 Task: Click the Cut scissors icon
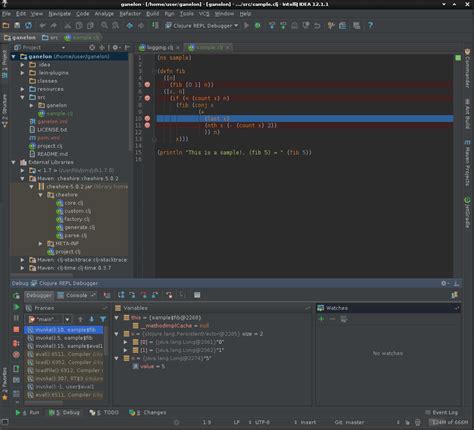68,25
